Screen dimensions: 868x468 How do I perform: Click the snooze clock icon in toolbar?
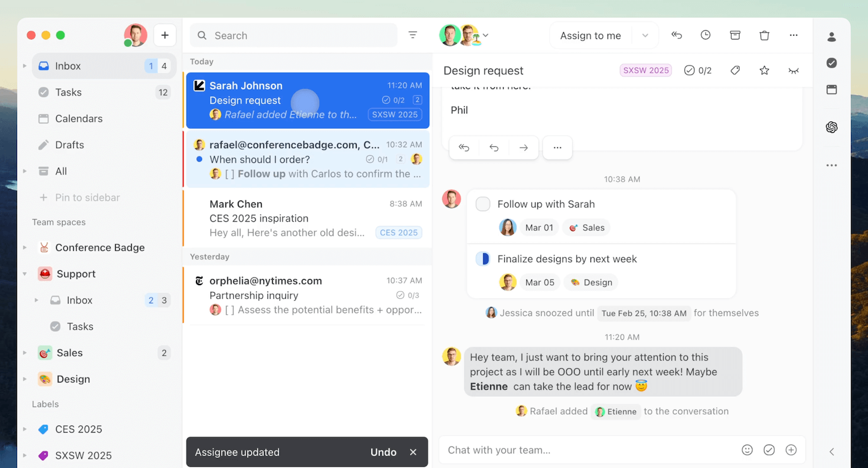(x=706, y=35)
